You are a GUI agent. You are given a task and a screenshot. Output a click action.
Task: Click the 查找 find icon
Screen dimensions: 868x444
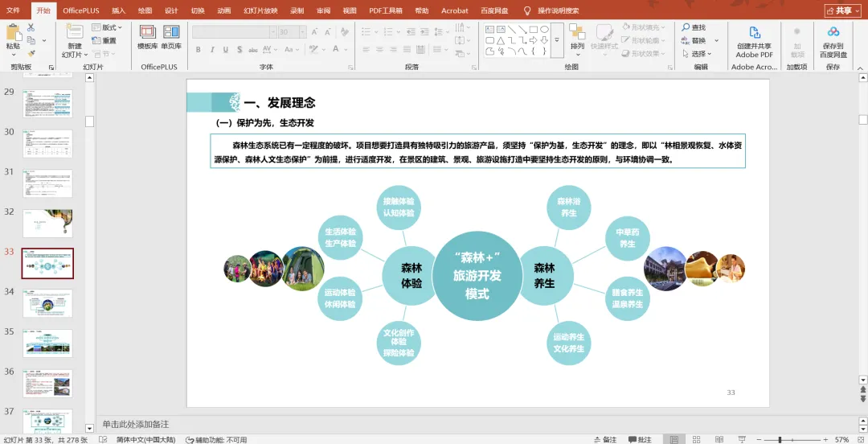tap(686, 27)
